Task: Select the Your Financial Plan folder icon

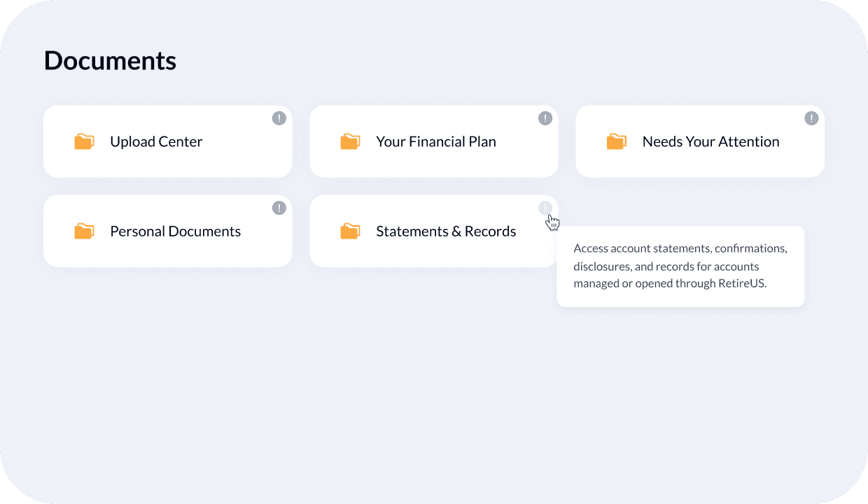Action: pos(350,141)
